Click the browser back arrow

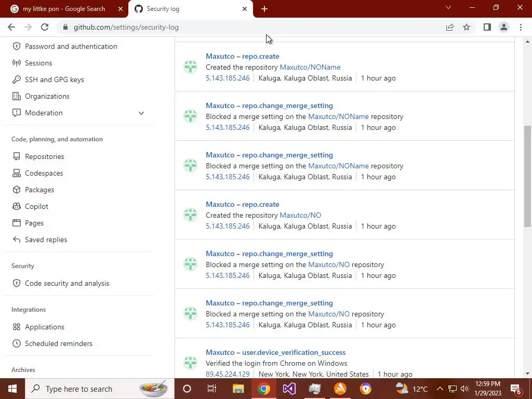11,27
